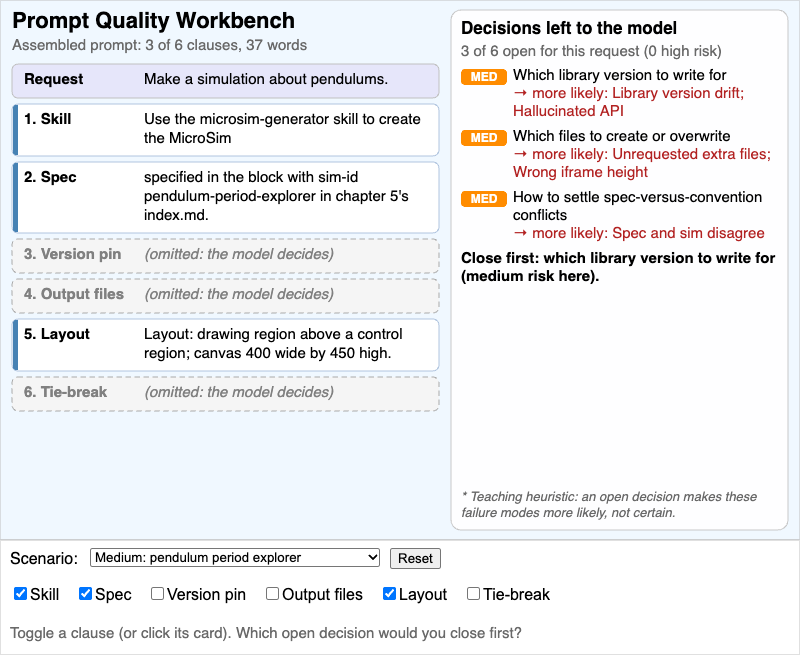Click the omitted 6. Tie-break card

coord(226,393)
